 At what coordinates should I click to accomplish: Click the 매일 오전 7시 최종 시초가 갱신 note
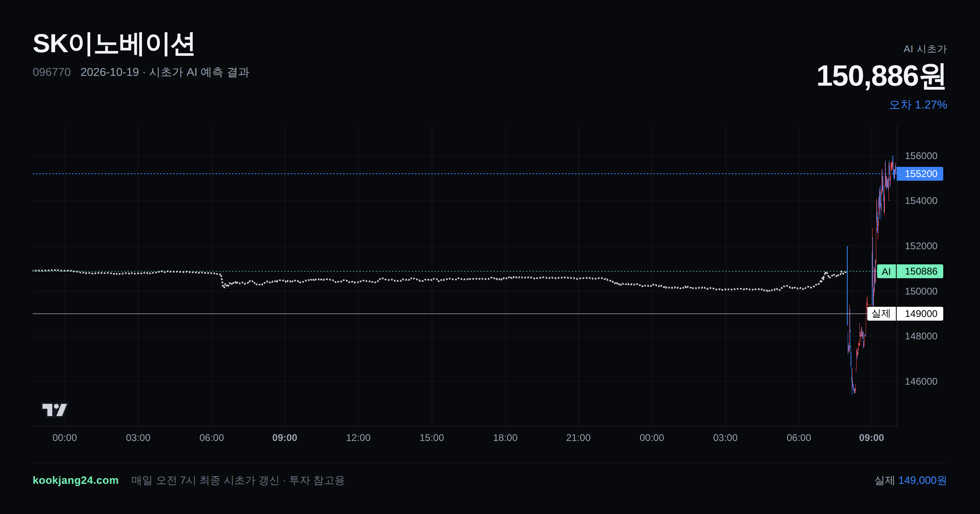(238, 480)
